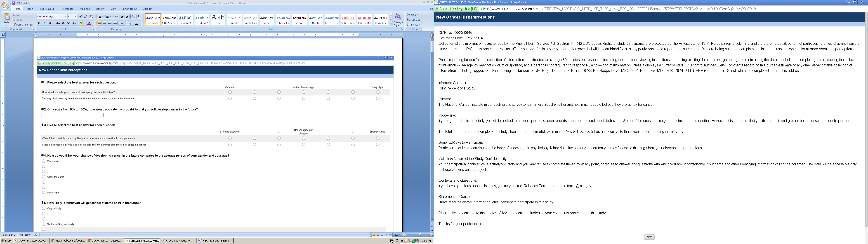This screenshot has width=868, height=244.
Task: Open the Calibri font name dropdown
Action: click(65, 16)
